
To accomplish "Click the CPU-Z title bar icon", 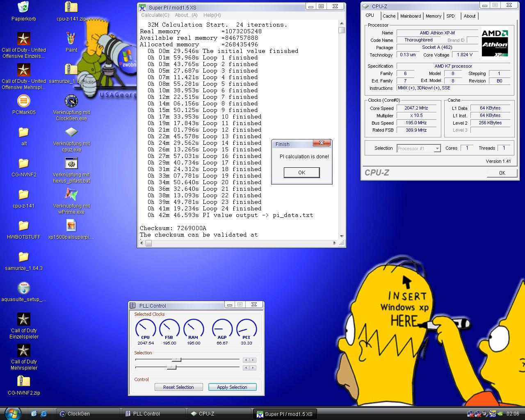I will point(366,6).
